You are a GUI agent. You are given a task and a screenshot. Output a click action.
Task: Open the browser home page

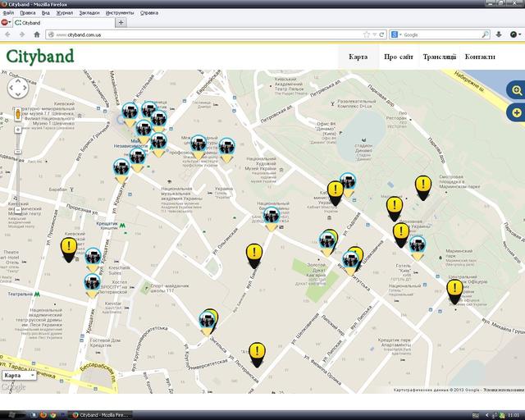coord(37,34)
